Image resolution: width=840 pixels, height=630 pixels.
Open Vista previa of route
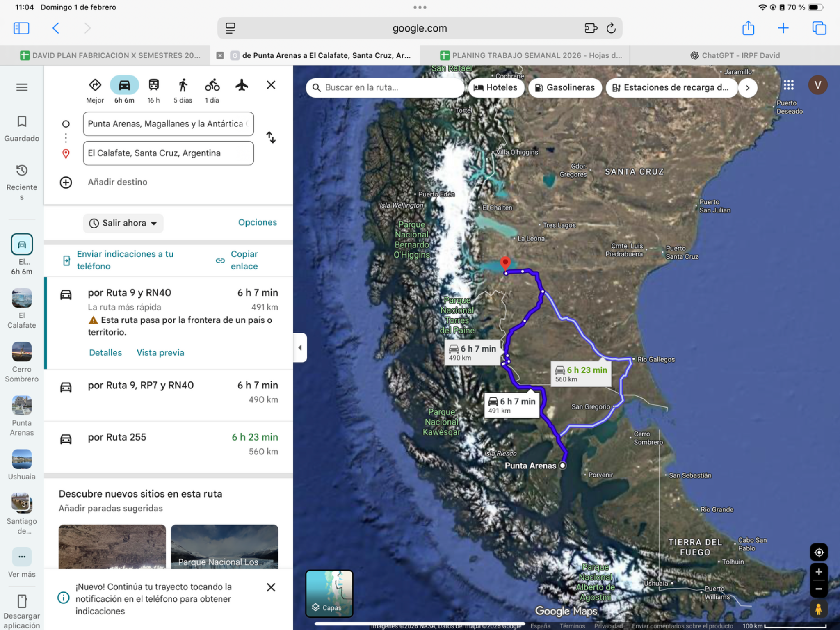point(160,353)
